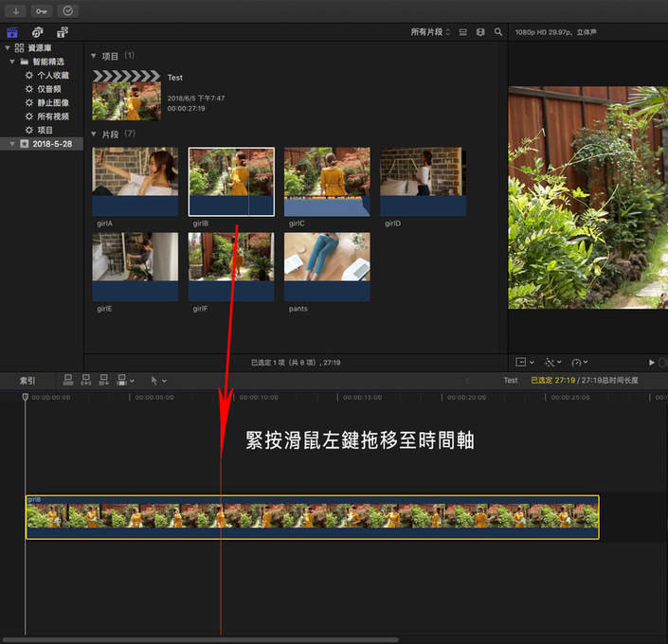The height and width of the screenshot is (644, 668).
Task: Select the 2018-5-28 event
Action: (x=51, y=144)
